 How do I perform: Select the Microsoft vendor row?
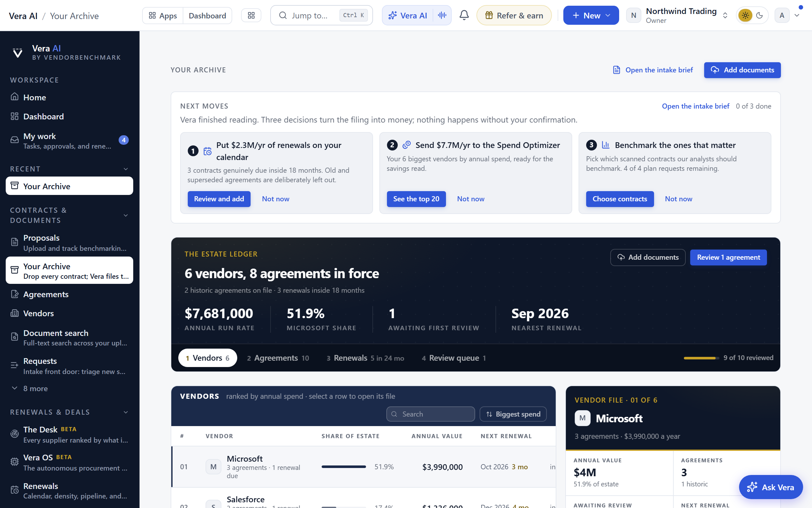click(x=363, y=467)
